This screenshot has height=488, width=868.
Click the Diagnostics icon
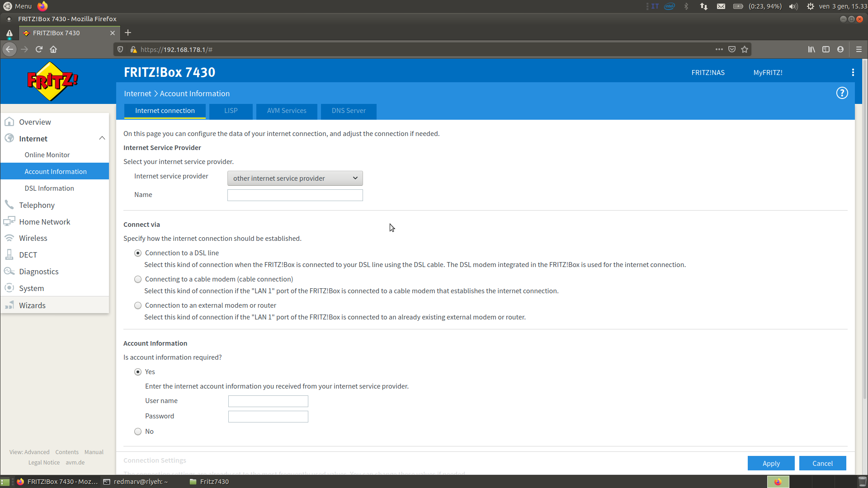click(x=9, y=271)
